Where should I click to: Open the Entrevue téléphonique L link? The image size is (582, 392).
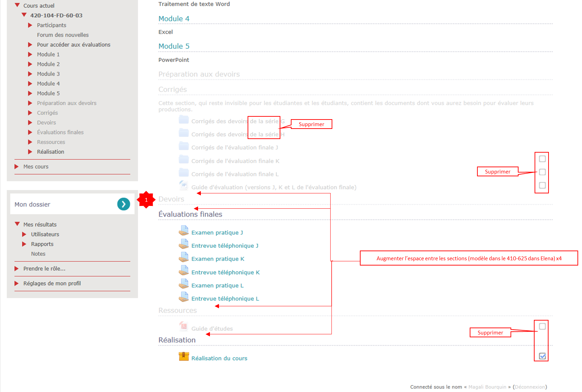(x=225, y=299)
